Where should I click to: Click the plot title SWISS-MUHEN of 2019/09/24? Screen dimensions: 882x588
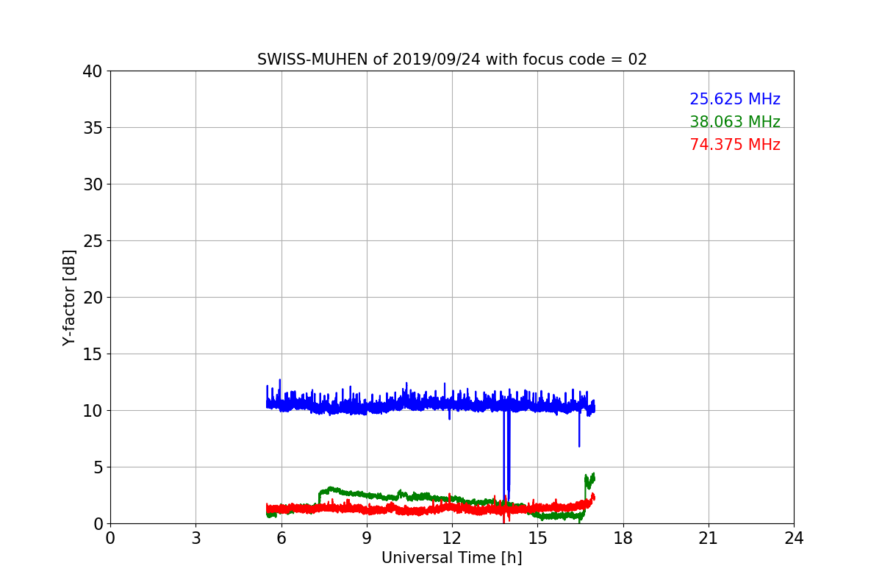pyautogui.click(x=452, y=60)
